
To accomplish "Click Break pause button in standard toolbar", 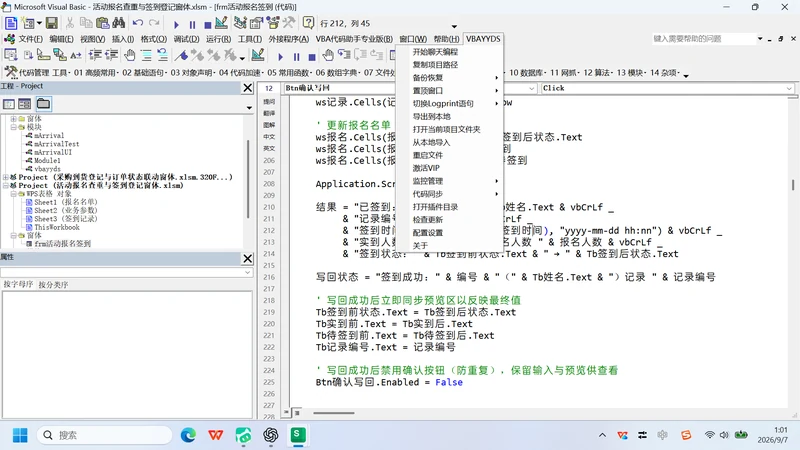I will pyautogui.click(x=192, y=24).
